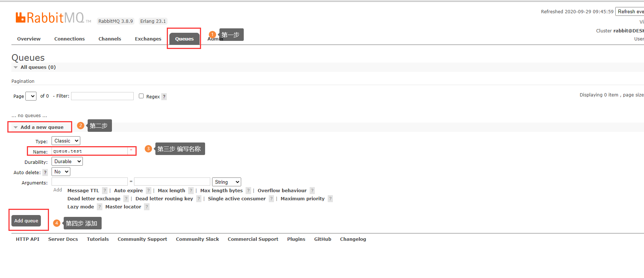
Task: Open Commercial Support link
Action: tap(253, 239)
